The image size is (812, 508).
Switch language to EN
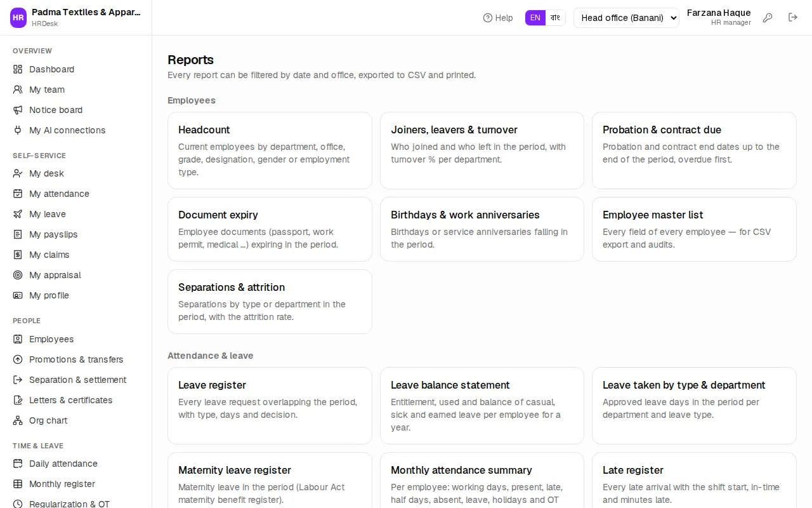click(x=535, y=18)
